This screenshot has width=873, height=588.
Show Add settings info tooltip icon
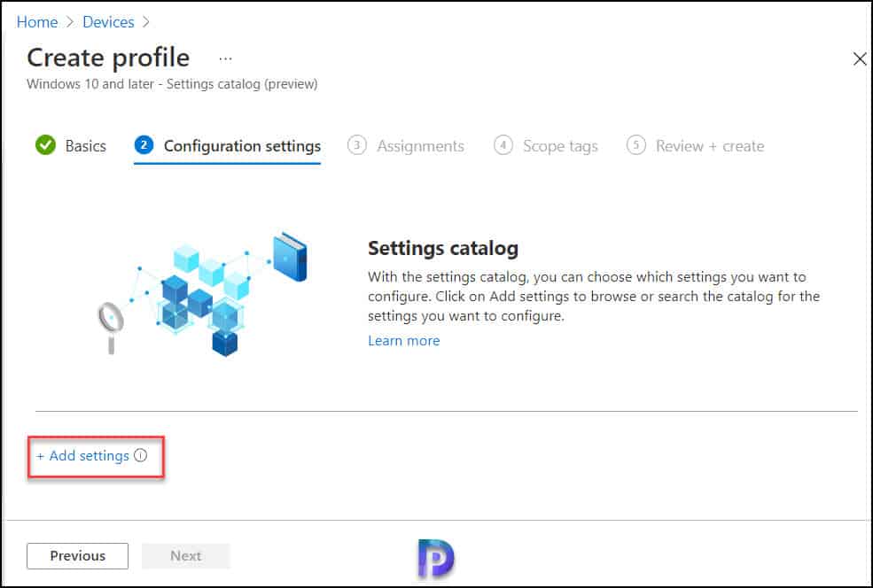[141, 455]
